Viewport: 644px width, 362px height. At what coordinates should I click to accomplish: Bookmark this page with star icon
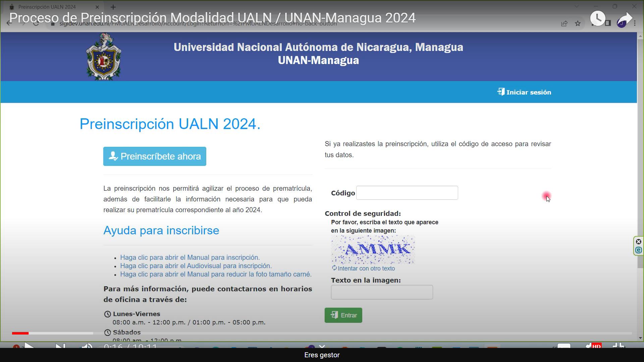coord(578,23)
